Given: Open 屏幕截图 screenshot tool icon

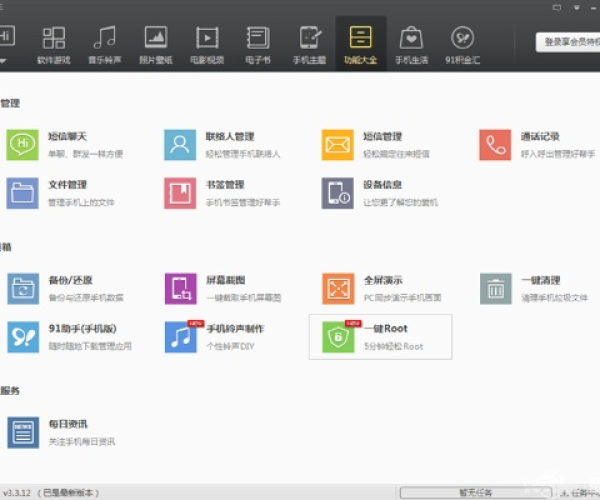Looking at the screenshot, I should [181, 289].
